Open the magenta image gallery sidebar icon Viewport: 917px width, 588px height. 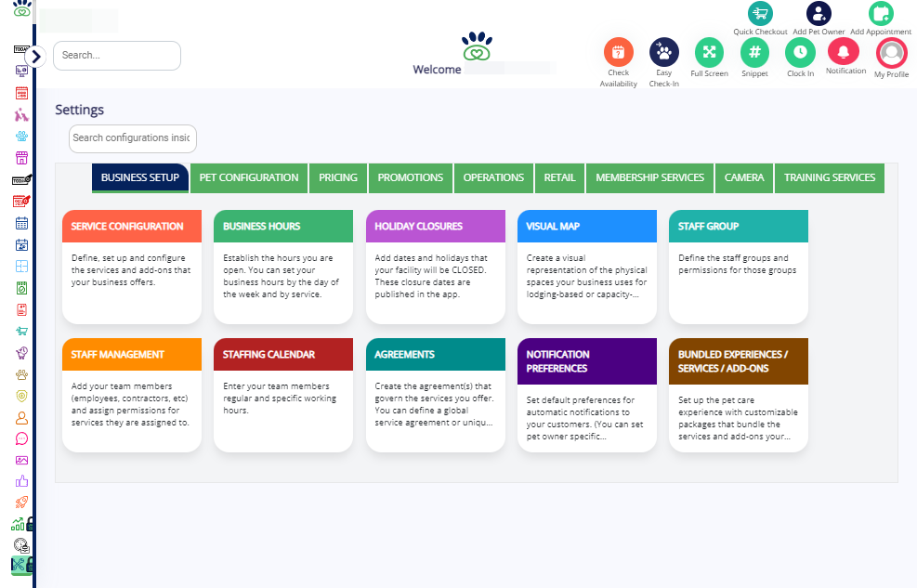(x=21, y=461)
